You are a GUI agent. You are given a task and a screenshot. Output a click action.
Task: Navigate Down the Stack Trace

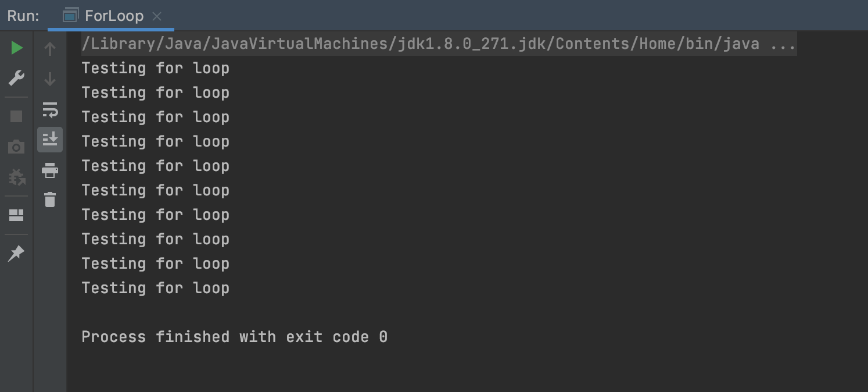tap(50, 79)
